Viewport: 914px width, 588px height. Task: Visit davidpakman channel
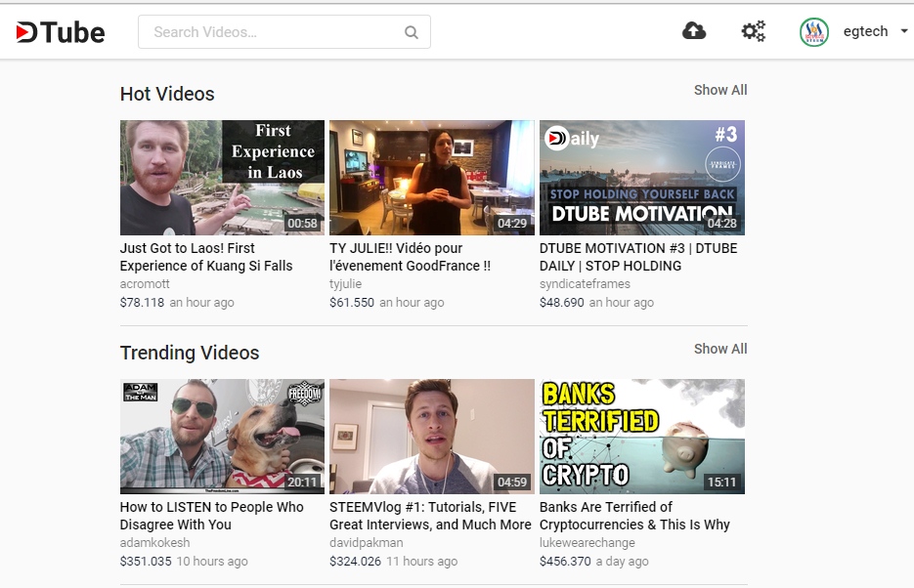[366, 543]
